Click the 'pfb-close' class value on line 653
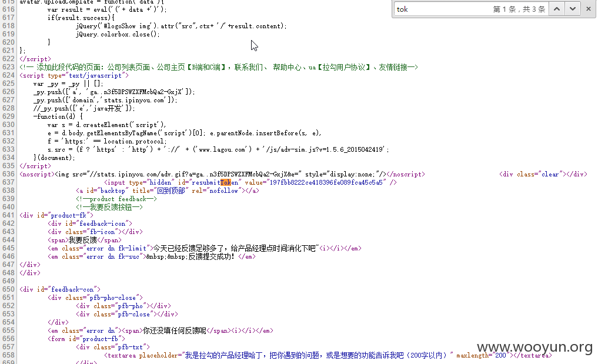Screen dimensions: 598x364 click(x=134, y=314)
